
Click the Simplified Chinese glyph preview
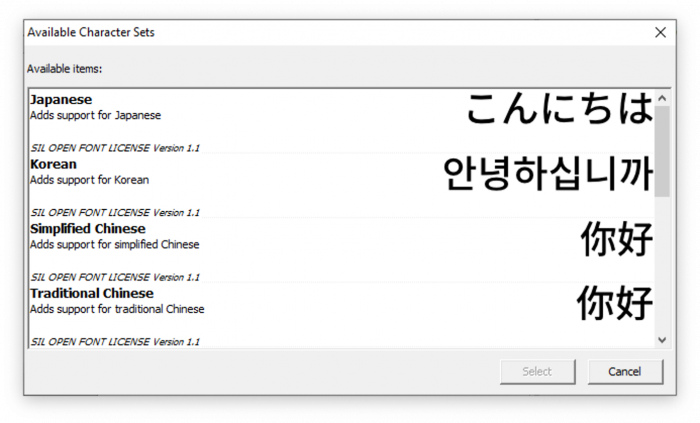click(616, 239)
